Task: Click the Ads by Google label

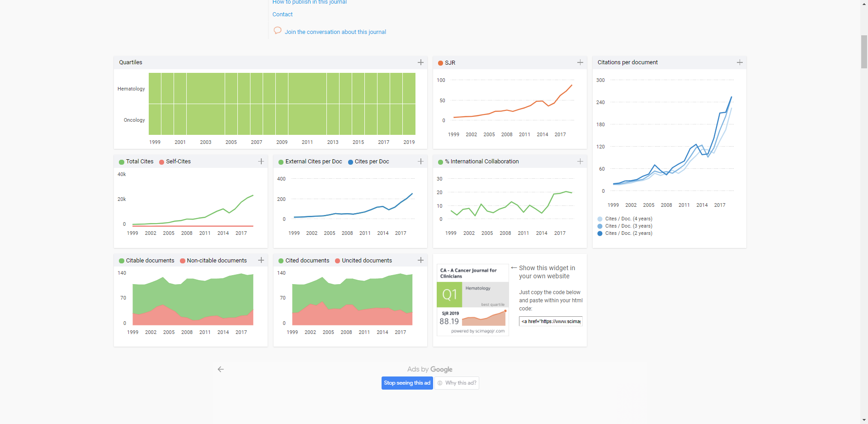Action: [429, 369]
